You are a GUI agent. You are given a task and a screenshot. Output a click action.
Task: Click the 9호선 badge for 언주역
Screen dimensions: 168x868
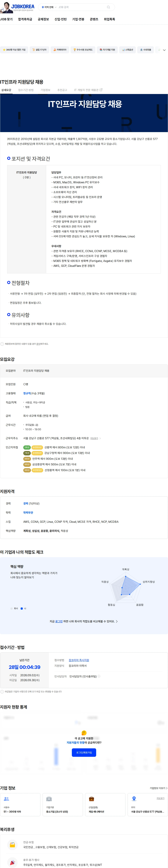(x=27, y=459)
